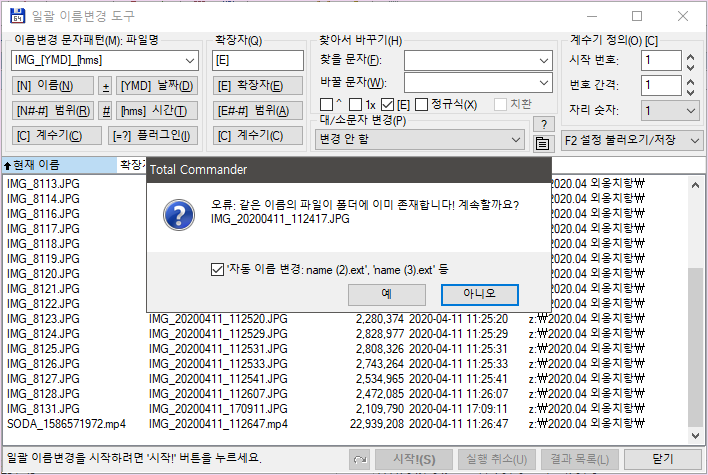Image resolution: width=708 pixels, height=475 pixels.
Task: Click the 시작 번호 number field
Action: pos(661,61)
